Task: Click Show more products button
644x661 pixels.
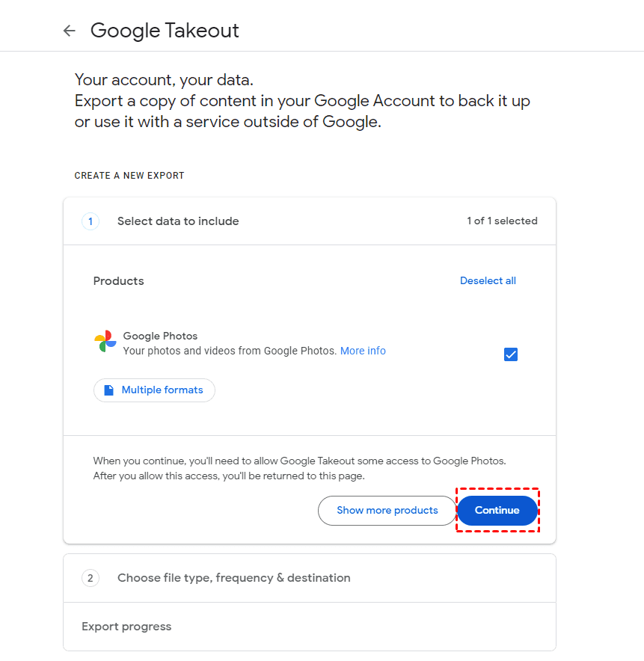Action: pyautogui.click(x=387, y=511)
